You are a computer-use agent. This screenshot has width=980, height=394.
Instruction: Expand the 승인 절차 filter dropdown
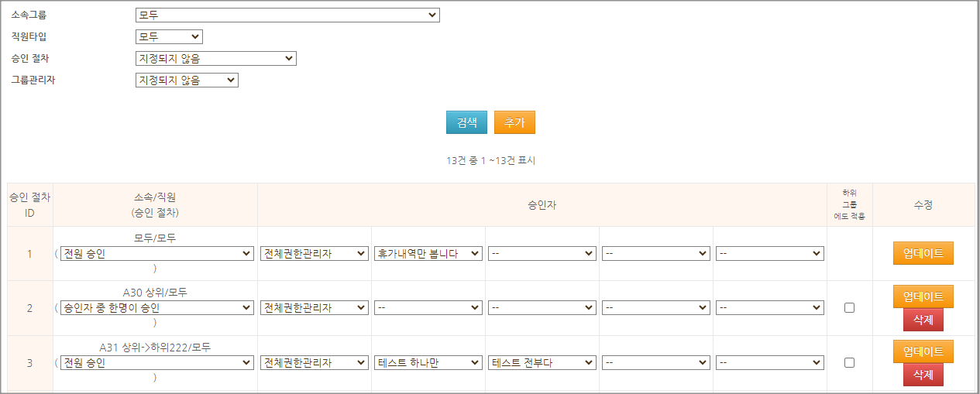click(215, 58)
